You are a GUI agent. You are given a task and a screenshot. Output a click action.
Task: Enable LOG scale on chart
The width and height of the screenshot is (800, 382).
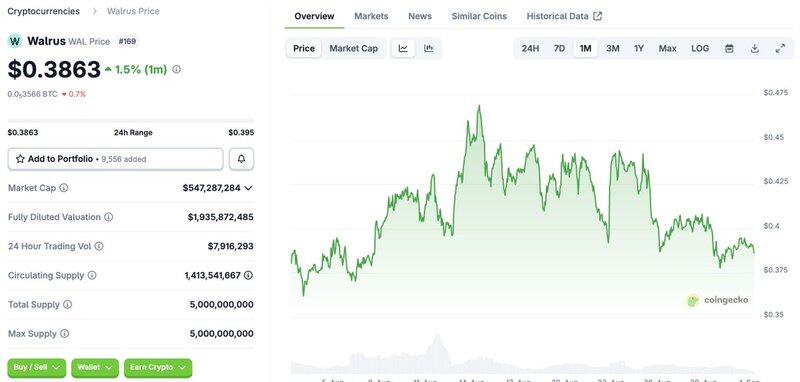pyautogui.click(x=700, y=48)
